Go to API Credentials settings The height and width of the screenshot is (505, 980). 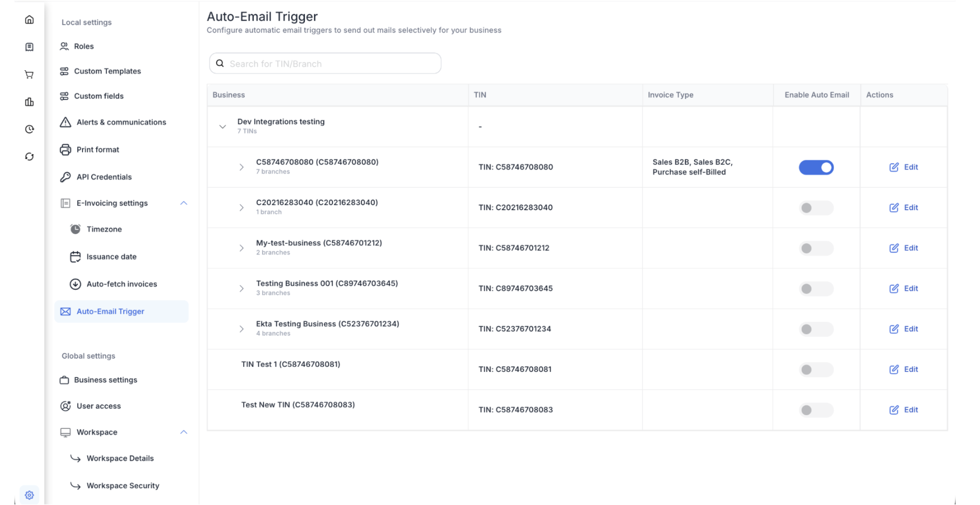click(104, 177)
